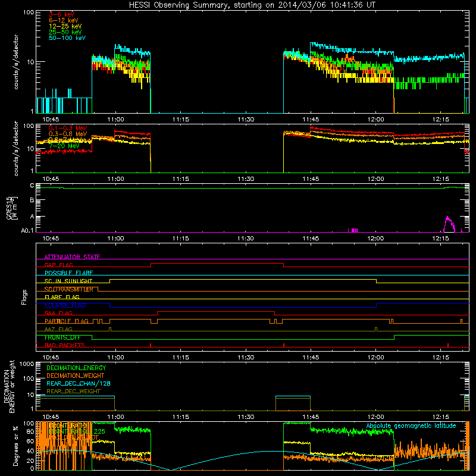The height and width of the screenshot is (476, 476).
Task: Select the C class tick on GOES15 axis
Action: (32, 186)
